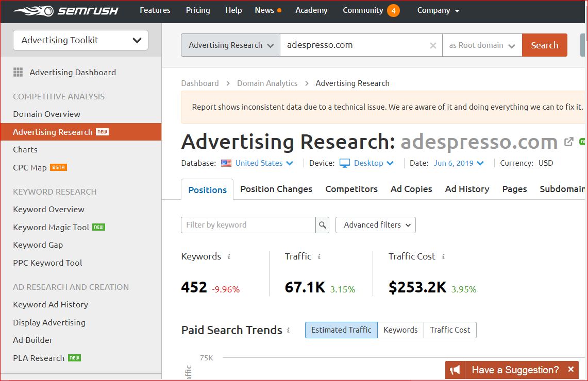
Task: Switch to the Positions tab
Action: tap(207, 190)
